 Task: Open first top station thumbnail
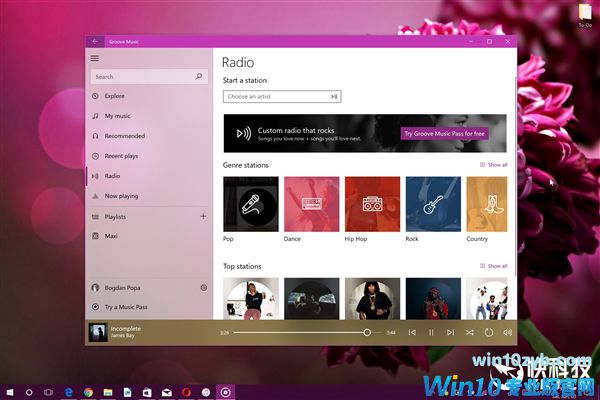pos(251,299)
